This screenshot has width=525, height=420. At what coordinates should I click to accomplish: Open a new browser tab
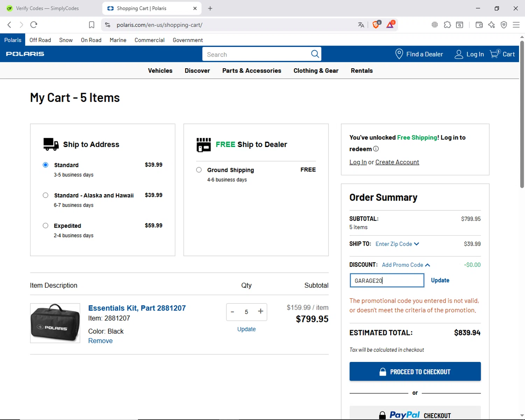click(x=210, y=8)
